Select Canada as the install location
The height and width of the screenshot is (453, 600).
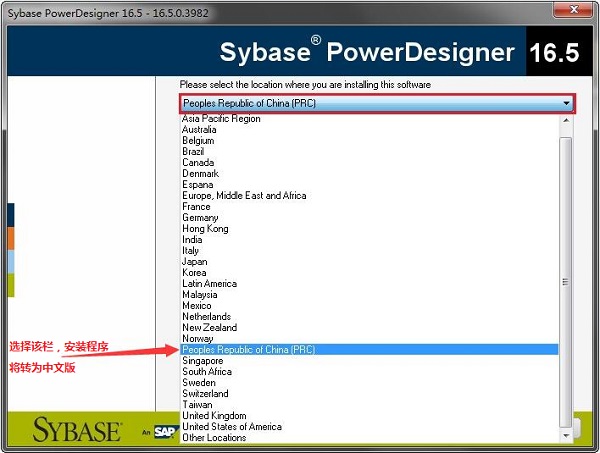(197, 163)
